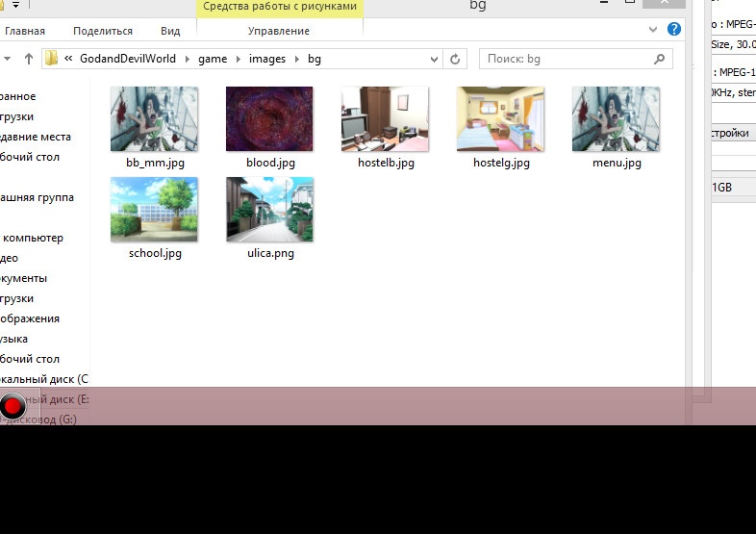This screenshot has height=534, width=756.
Task: Click the folder icon in address bar
Action: [52, 59]
